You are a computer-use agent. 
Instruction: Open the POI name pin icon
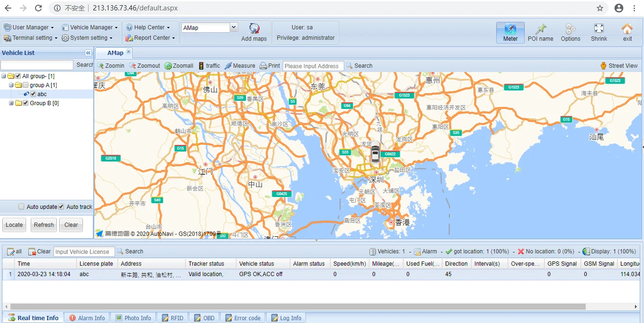(x=540, y=29)
